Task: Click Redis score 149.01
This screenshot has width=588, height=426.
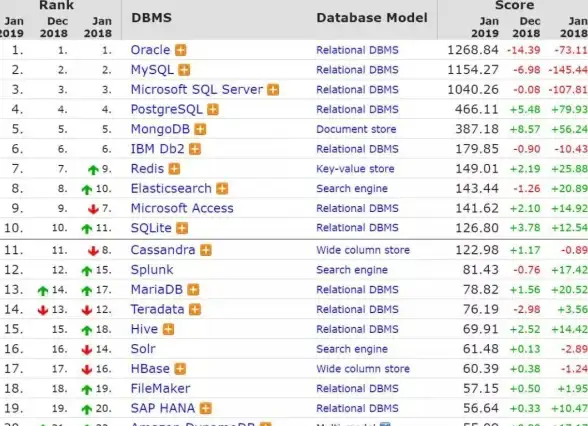Action: click(x=477, y=169)
